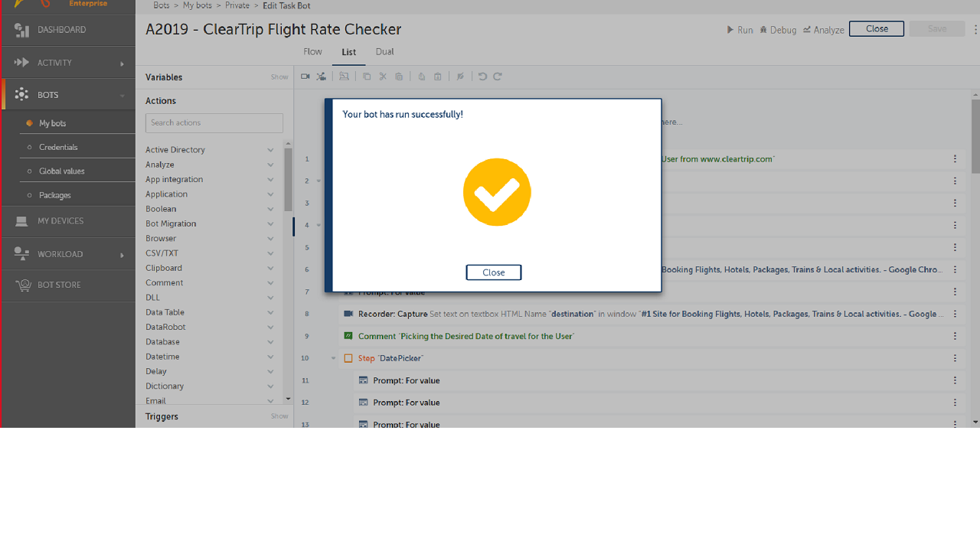Open the three-dot menu on line 1
Screen dimensions: 980x551
[x=955, y=159]
